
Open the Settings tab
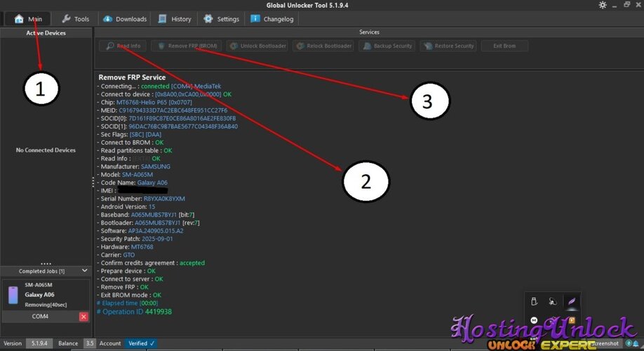pos(221,19)
